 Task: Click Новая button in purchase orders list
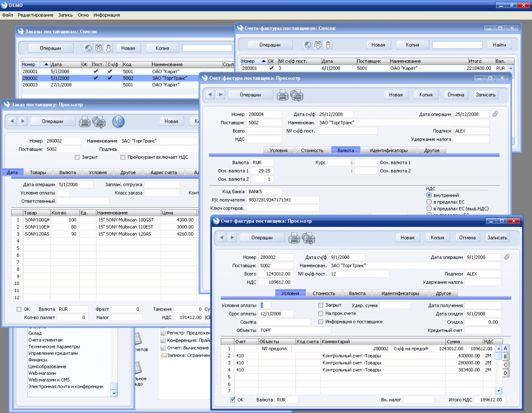pyautogui.click(x=128, y=48)
